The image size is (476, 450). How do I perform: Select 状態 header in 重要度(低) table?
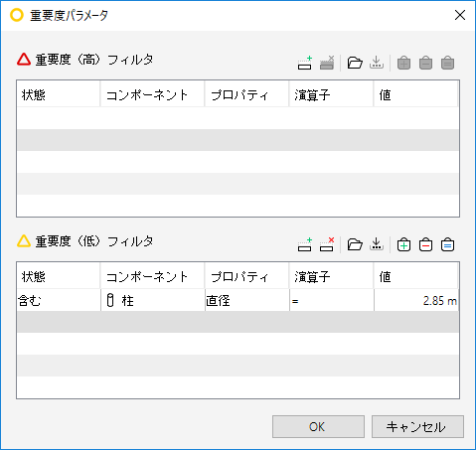pos(59,276)
